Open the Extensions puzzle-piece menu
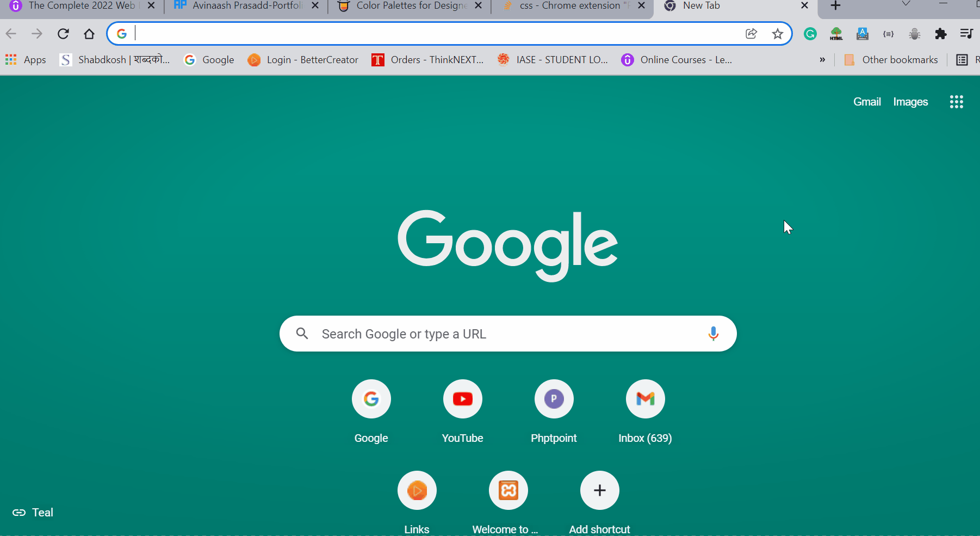This screenshot has width=980, height=536. 941,33
